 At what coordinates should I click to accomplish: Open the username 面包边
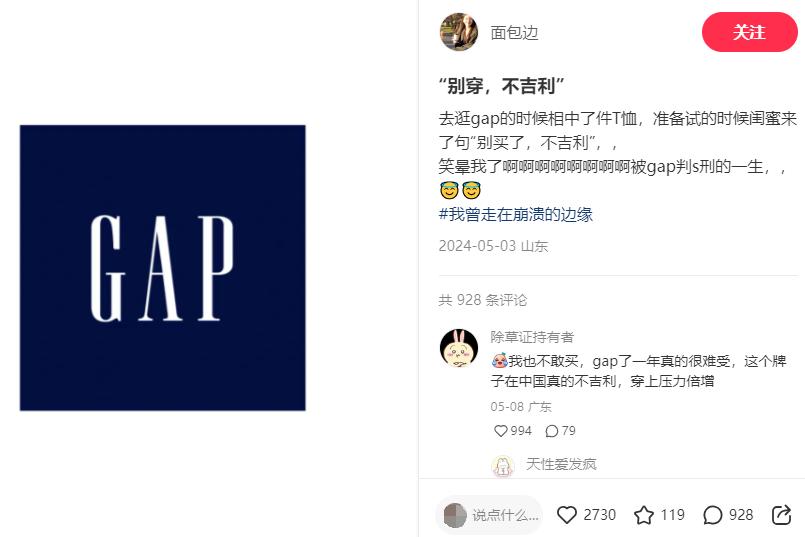(514, 33)
